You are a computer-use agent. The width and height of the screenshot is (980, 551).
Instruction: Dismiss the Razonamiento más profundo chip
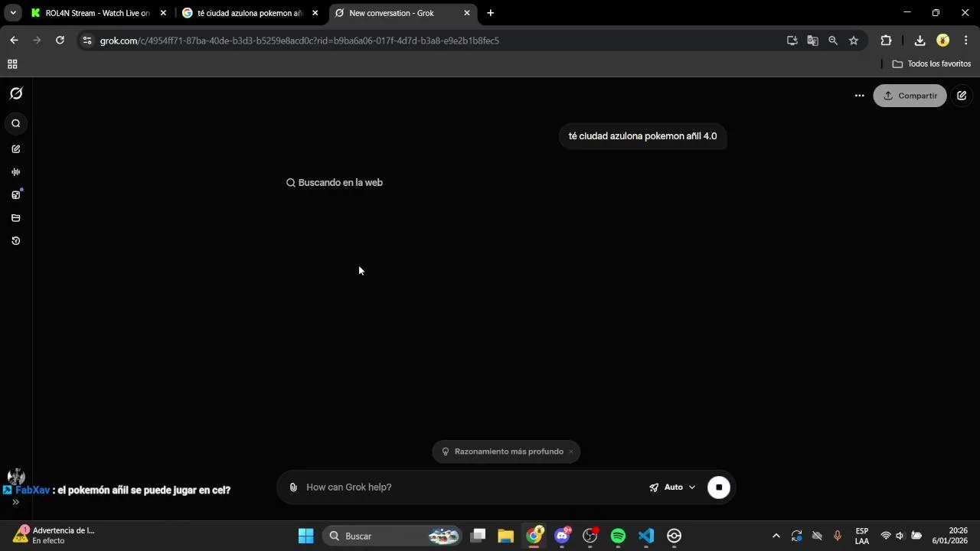[570, 452]
